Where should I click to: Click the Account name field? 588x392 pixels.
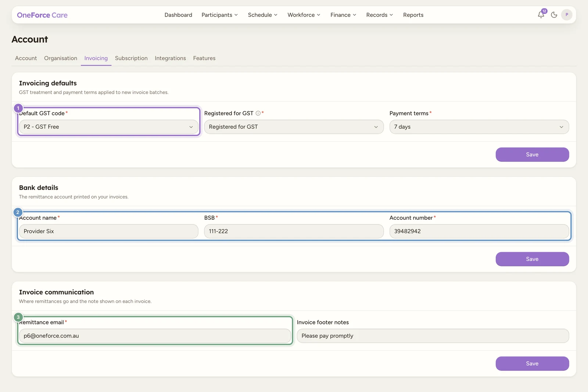109,231
